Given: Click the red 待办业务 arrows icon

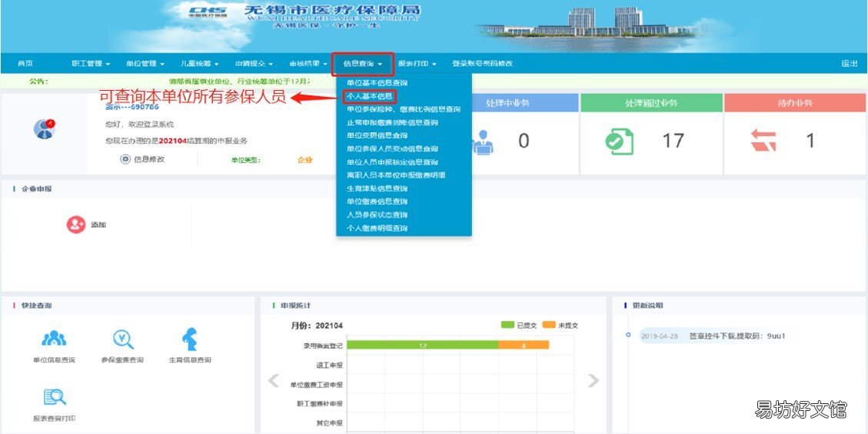Looking at the screenshot, I should 763,141.
